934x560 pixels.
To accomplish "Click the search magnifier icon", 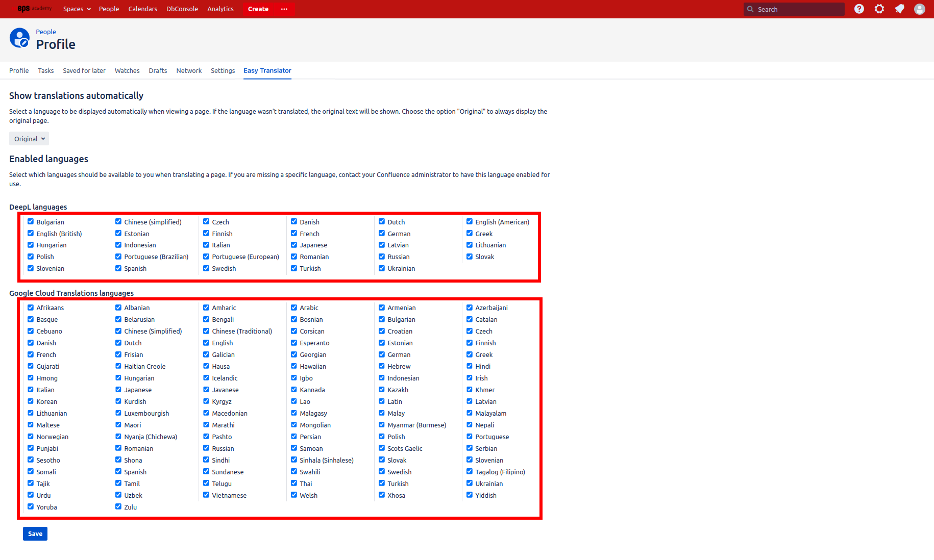I will click(x=750, y=9).
